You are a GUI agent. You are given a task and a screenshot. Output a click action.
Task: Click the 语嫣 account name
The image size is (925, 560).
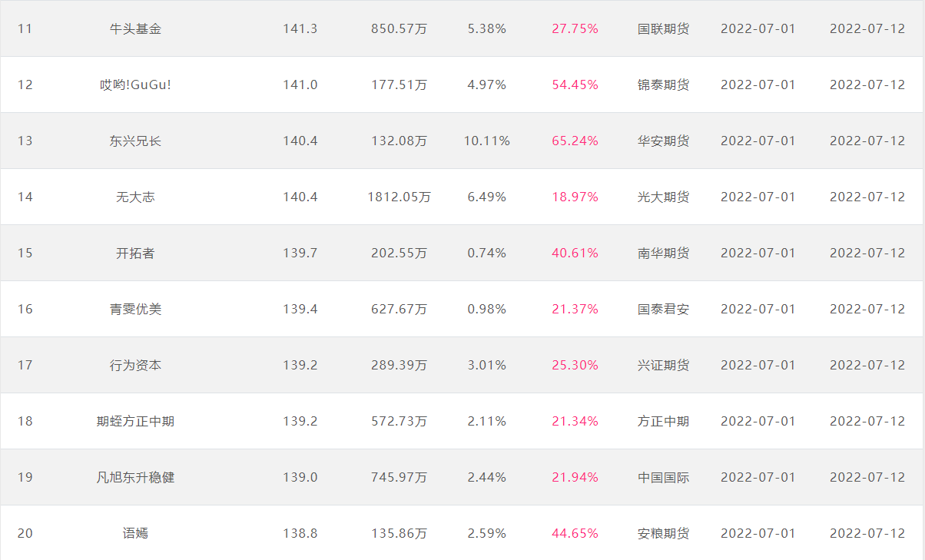(135, 533)
